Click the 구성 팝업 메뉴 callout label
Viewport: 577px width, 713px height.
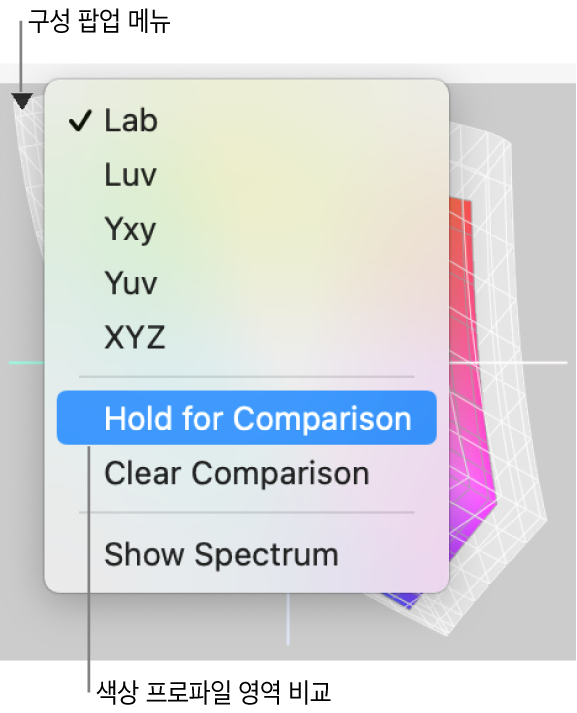point(100,20)
